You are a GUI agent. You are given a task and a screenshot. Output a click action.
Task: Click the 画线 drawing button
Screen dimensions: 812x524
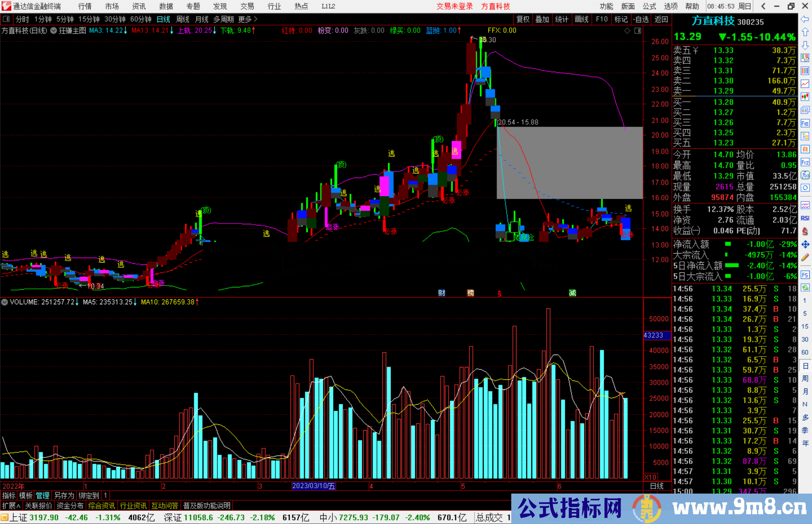pyautogui.click(x=582, y=19)
